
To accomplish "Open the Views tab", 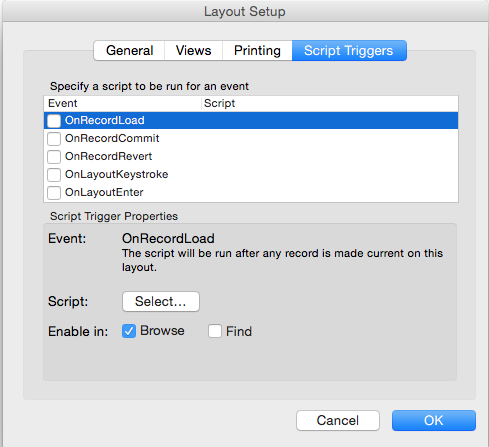I will [193, 51].
